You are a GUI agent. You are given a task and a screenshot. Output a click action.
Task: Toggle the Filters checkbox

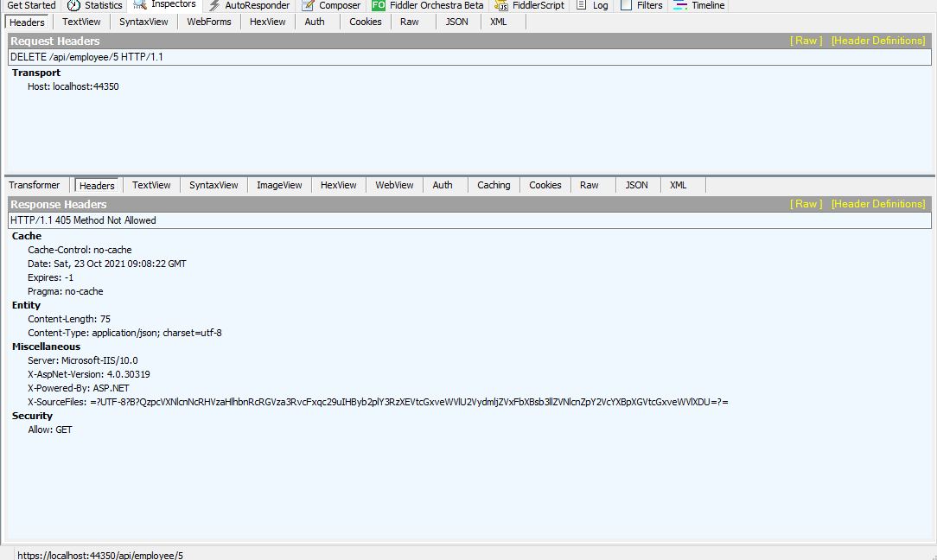point(626,5)
